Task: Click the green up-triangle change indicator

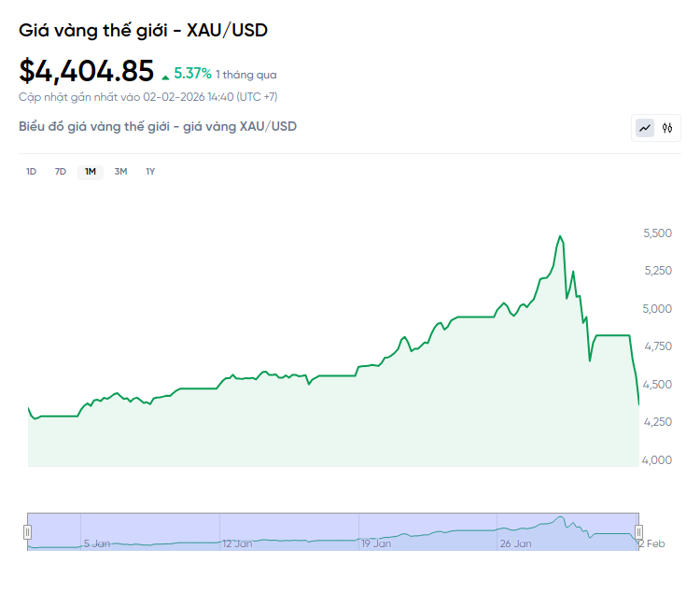Action: (166, 76)
